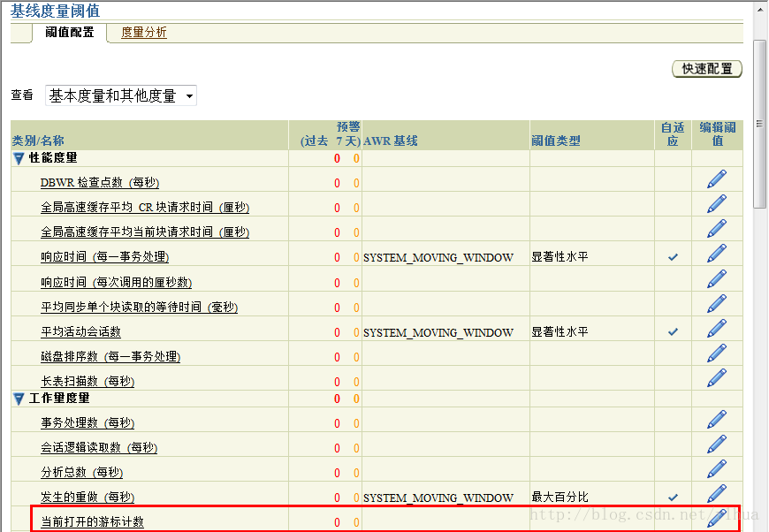The height and width of the screenshot is (532, 769).
Task: Collapse the 工作量度量 category
Action: [x=19, y=399]
